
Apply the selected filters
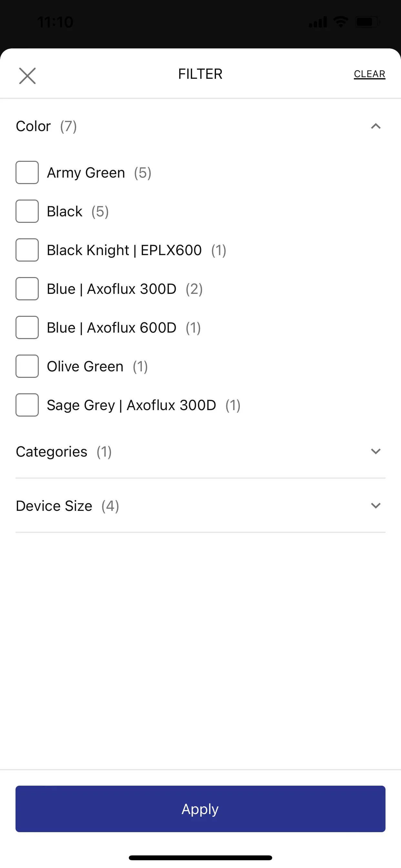click(x=200, y=809)
